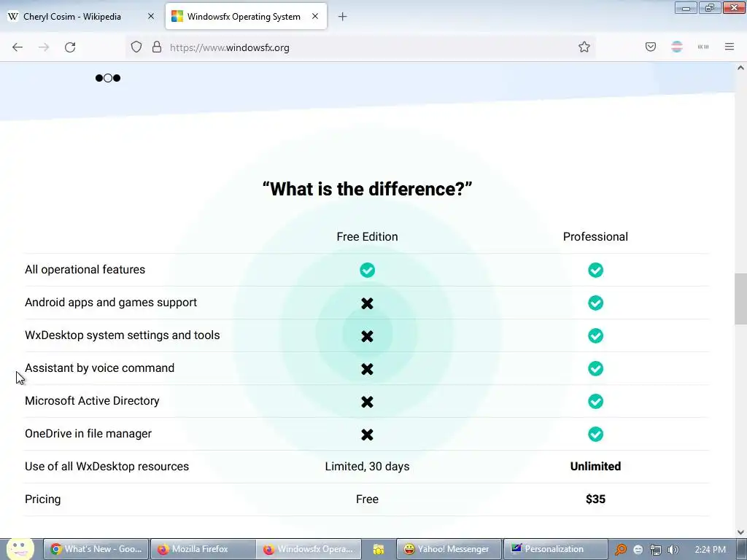The image size is (747, 560).
Task: Click the 'Pricing' row label
Action: [x=43, y=499]
